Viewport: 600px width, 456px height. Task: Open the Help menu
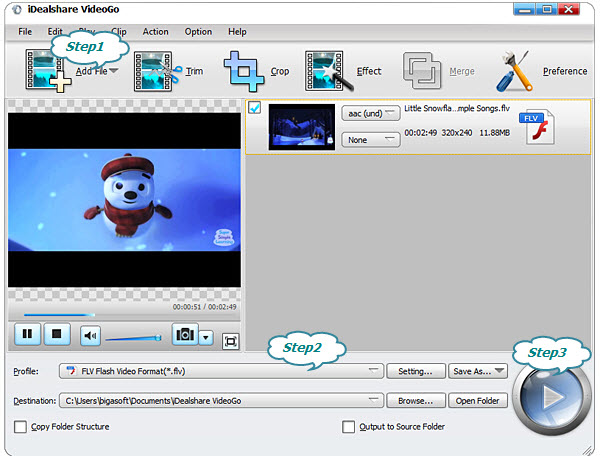(237, 32)
